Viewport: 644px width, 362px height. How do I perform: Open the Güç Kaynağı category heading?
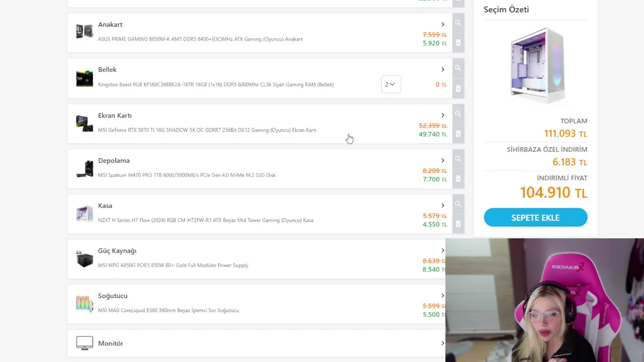click(117, 250)
